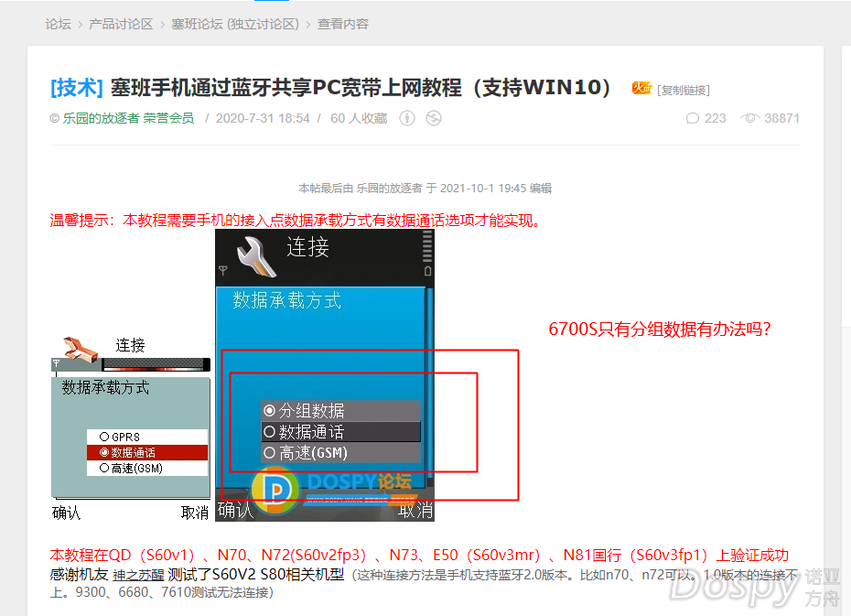Screen dimensions: 851x616
Task: Click the [复制链接] copy link button
Action: coord(684,90)
